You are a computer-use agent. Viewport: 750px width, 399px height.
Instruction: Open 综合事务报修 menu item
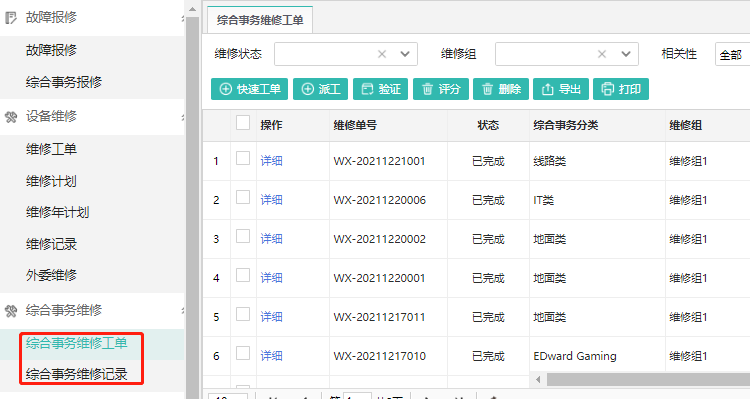click(x=64, y=82)
